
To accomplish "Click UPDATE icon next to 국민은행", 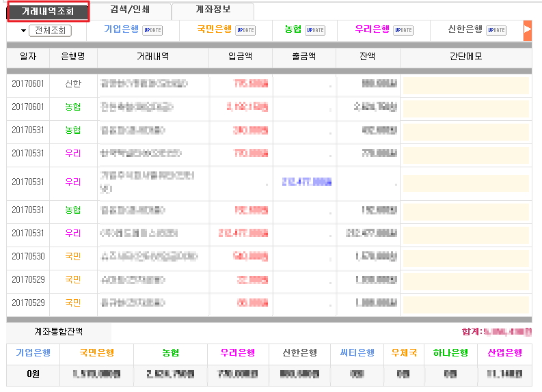I will click(245, 31).
